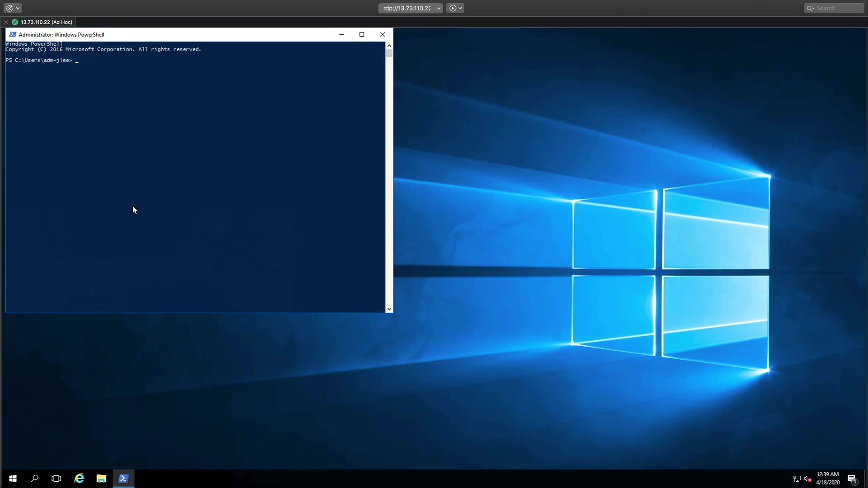
Task: Open the clock showing 12:39 AM
Action: click(x=827, y=479)
